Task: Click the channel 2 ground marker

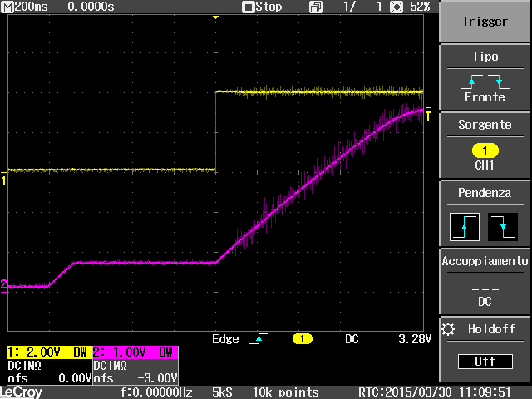Action: pos(3,285)
